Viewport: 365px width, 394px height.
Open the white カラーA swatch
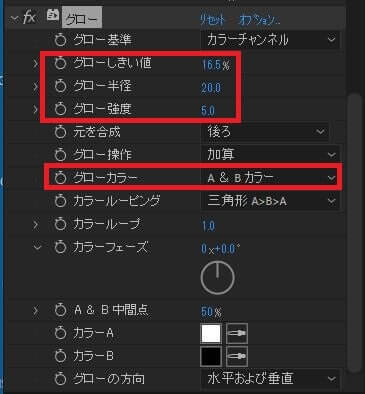click(x=211, y=333)
